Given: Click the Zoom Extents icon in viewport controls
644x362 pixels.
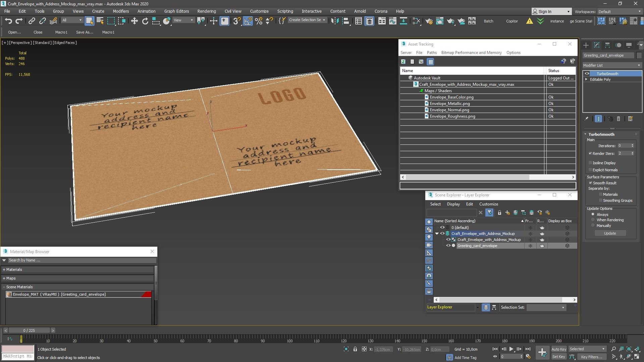Looking at the screenshot, I should (x=629, y=349).
